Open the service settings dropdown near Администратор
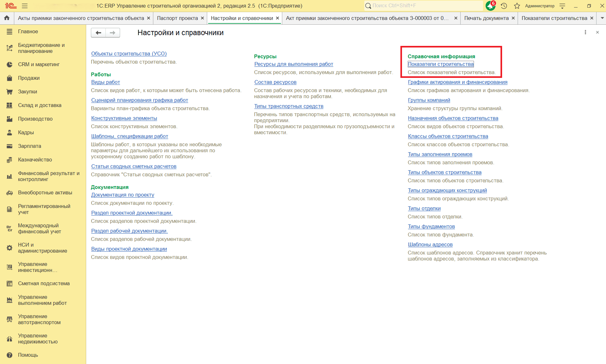The image size is (606, 364). click(563, 6)
